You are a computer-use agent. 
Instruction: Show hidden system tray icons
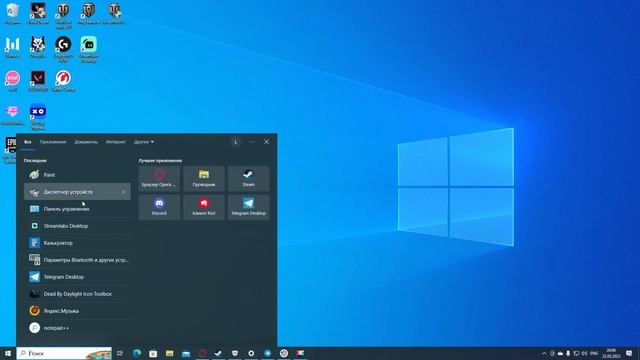pyautogui.click(x=544, y=353)
